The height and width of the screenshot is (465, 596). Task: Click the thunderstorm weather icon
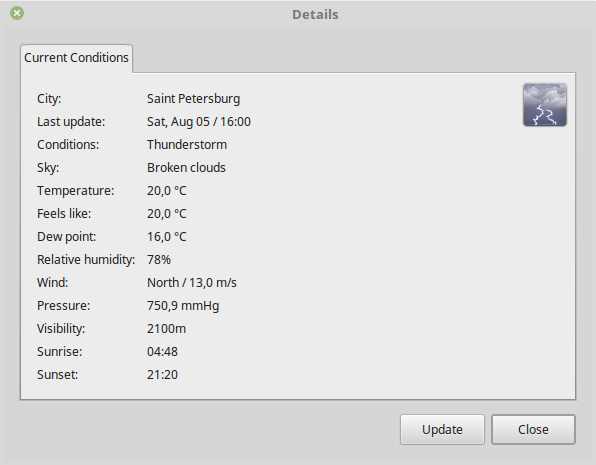click(545, 105)
